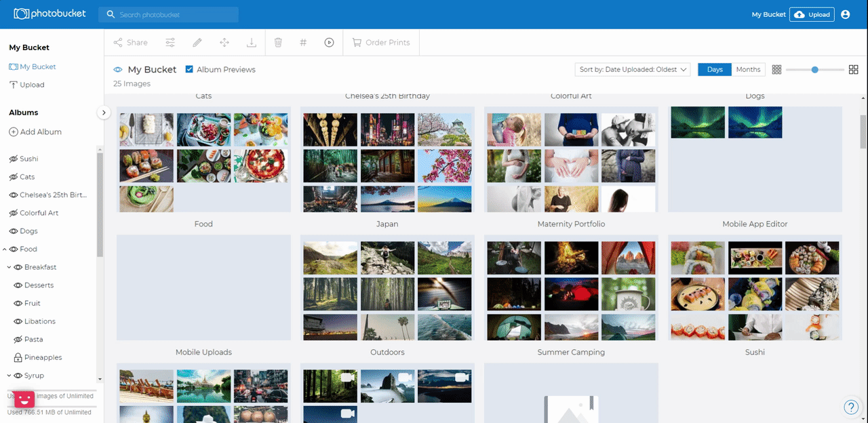This screenshot has width=868, height=423.
Task: Click the main page vertical scrollbar
Action: tap(863, 132)
